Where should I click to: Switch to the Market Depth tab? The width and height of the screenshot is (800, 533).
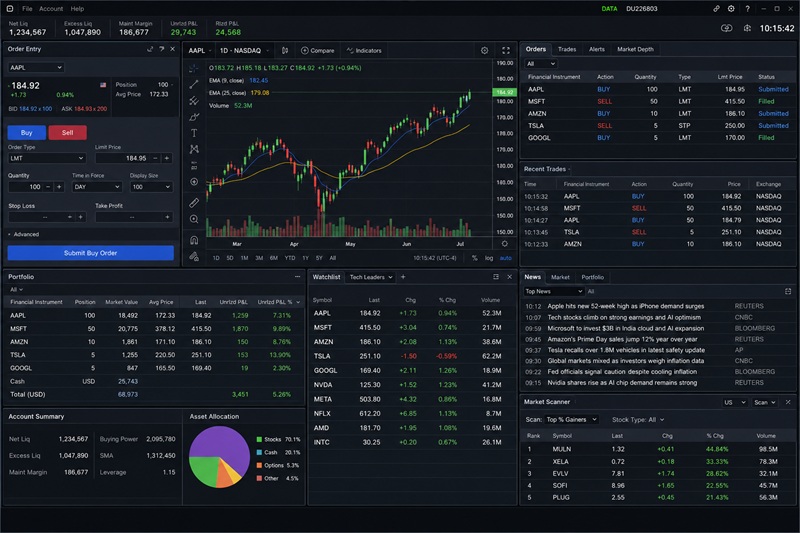(635, 49)
